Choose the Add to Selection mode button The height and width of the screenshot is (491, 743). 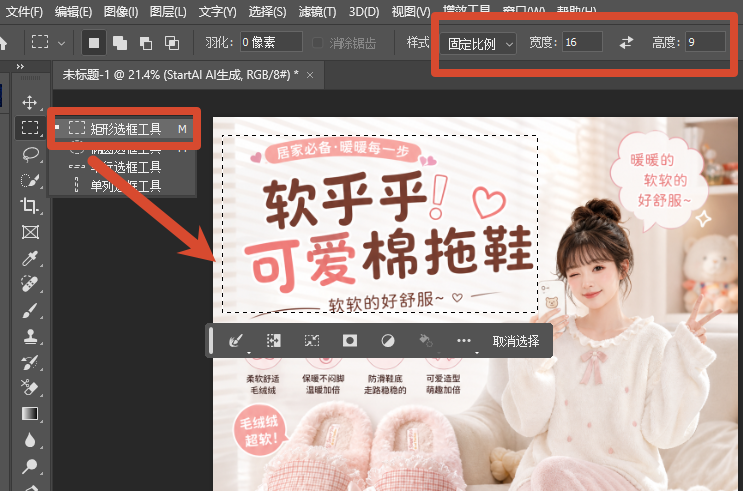click(120, 43)
